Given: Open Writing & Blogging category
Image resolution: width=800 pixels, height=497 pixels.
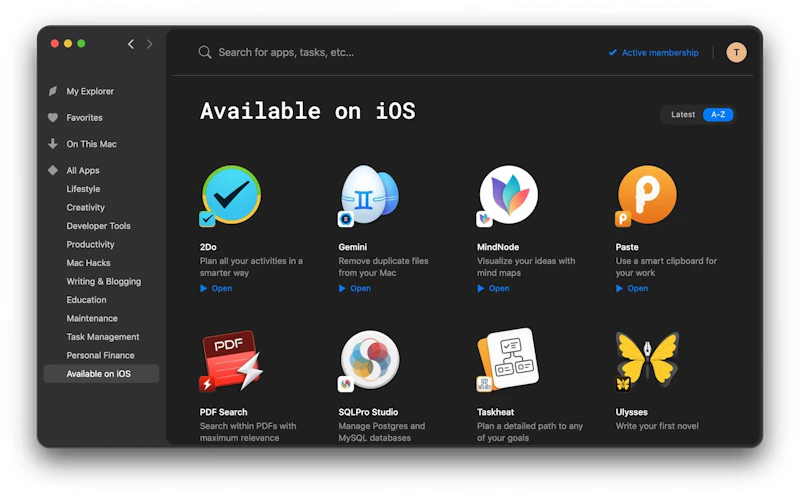Looking at the screenshot, I should [x=104, y=282].
